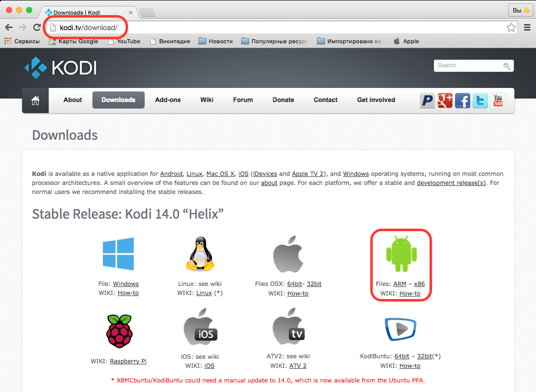Select the Downloads menu item
The height and width of the screenshot is (392, 536).
[x=118, y=100]
